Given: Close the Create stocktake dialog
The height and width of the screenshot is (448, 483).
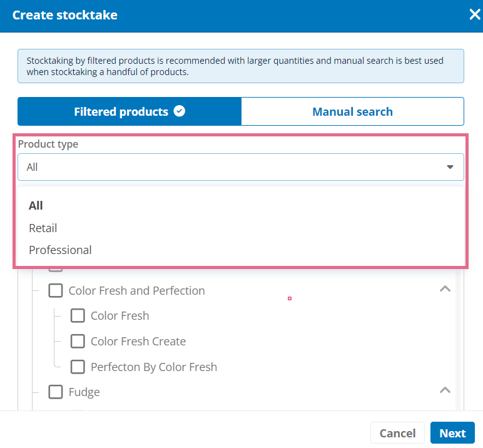Looking at the screenshot, I should click(475, 14).
